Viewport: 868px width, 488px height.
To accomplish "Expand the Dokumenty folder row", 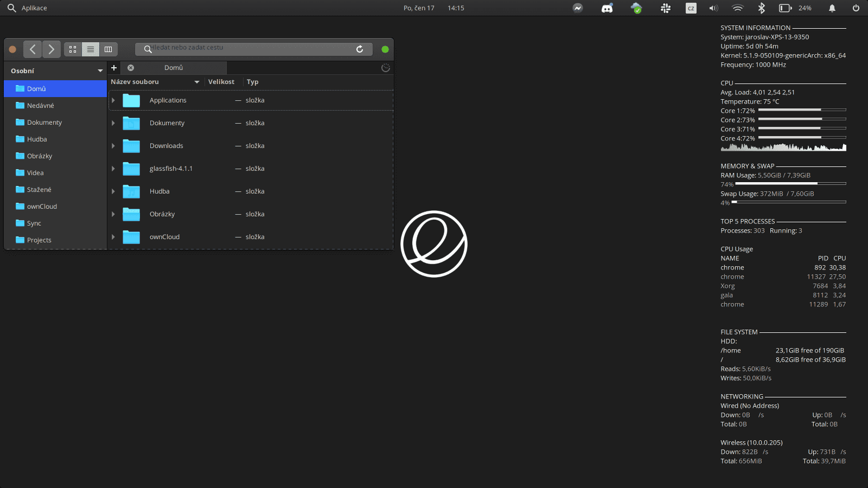I will point(113,123).
